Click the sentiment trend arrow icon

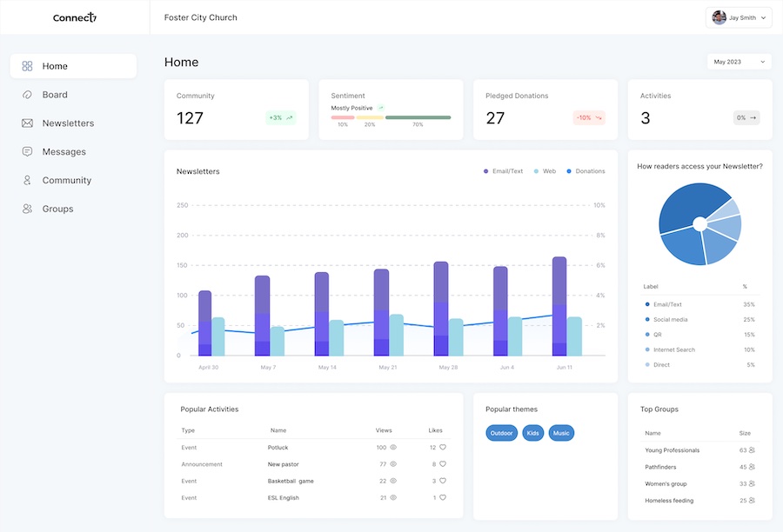click(381, 107)
